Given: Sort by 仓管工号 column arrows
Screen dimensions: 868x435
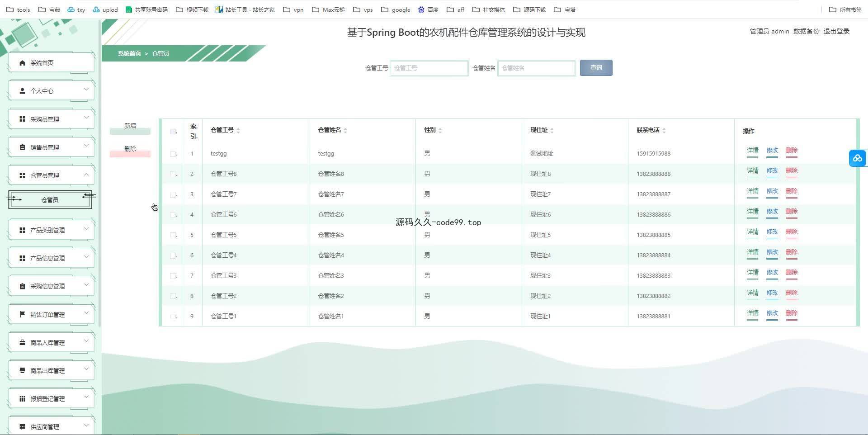Looking at the screenshot, I should (x=238, y=131).
